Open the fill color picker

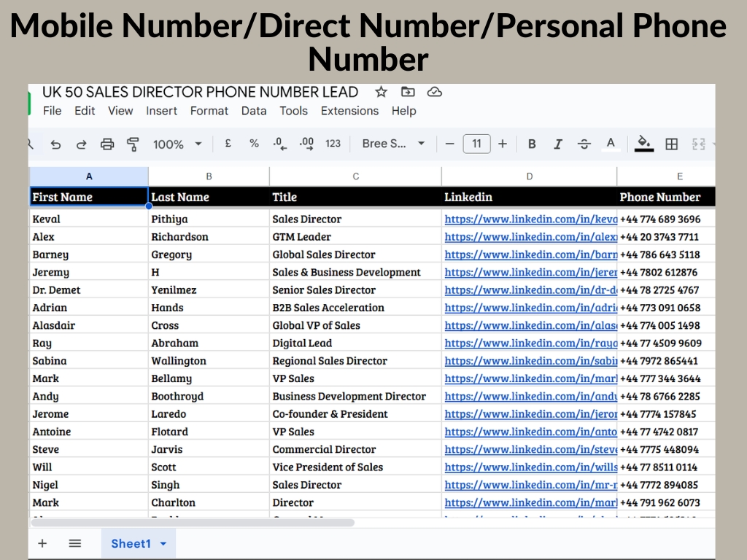tap(643, 144)
